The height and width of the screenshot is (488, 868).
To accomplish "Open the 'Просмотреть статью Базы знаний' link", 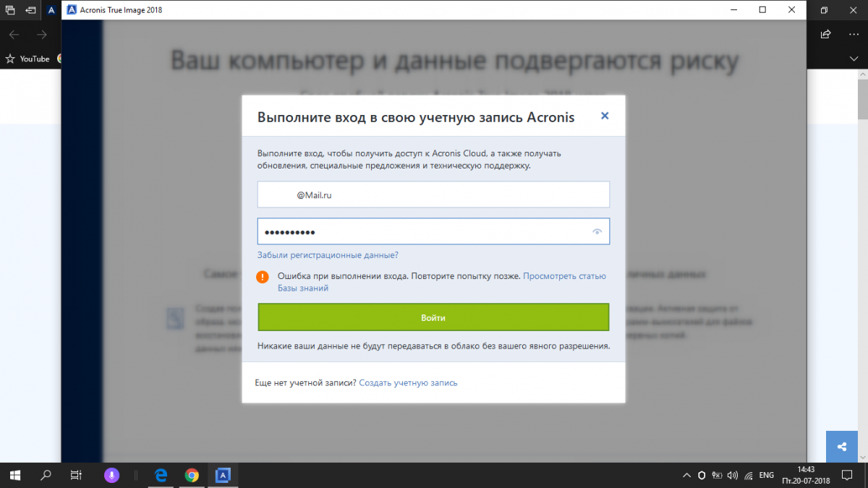I will coord(442,282).
